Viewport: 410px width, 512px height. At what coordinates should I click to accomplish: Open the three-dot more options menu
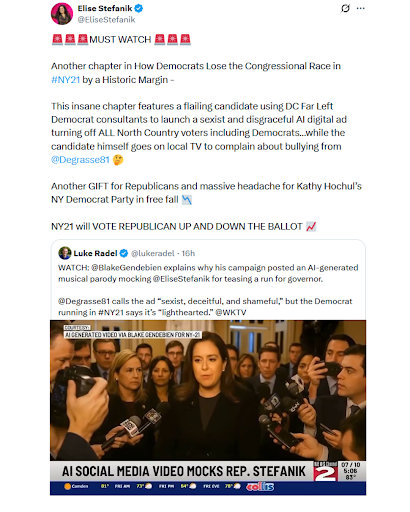pyautogui.click(x=361, y=8)
